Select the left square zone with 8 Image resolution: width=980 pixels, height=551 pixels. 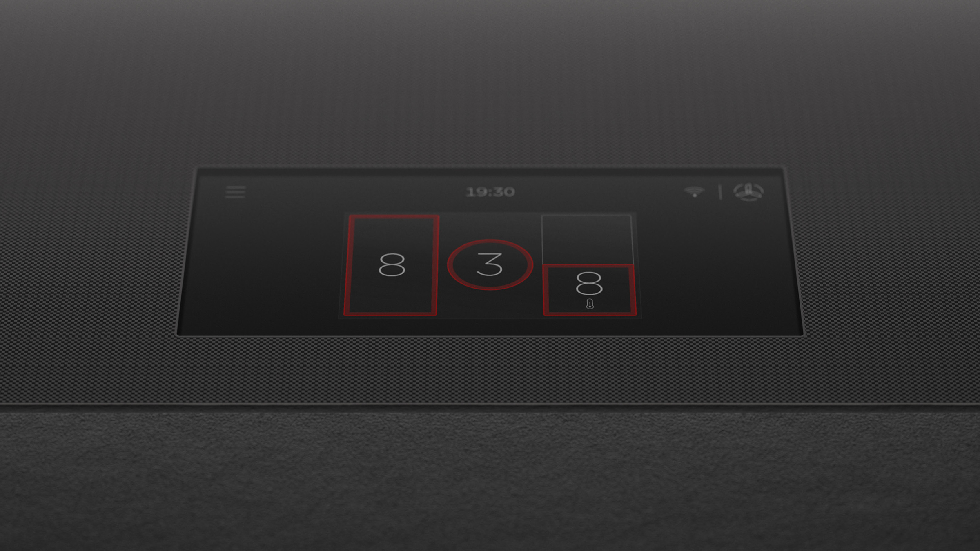coord(392,264)
